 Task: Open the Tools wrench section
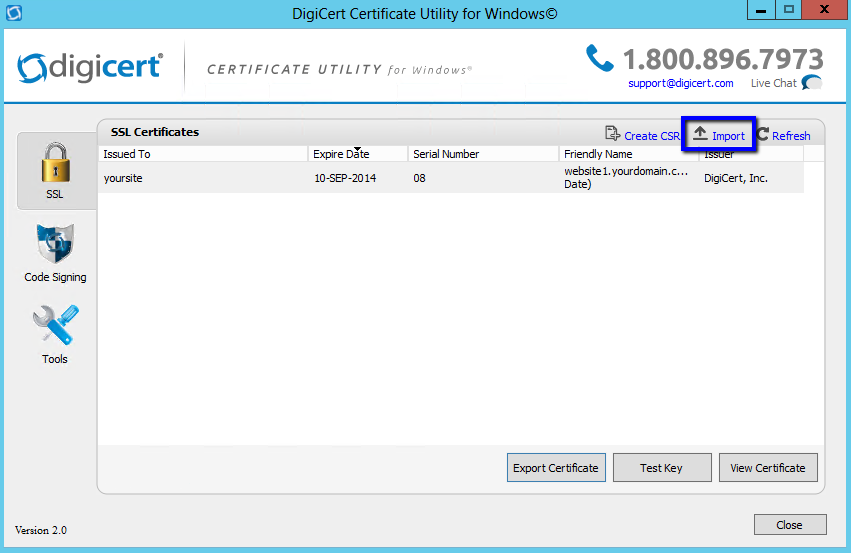coord(55,334)
